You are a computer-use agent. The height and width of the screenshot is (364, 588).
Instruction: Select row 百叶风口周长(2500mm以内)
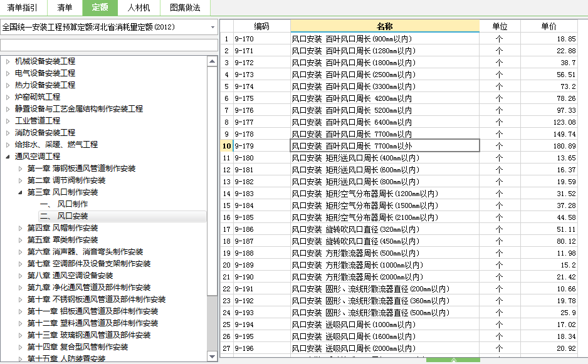coord(385,75)
